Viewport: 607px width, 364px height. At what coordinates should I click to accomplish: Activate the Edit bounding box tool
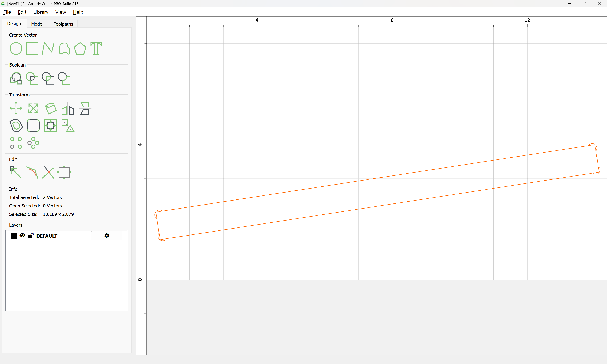point(64,173)
